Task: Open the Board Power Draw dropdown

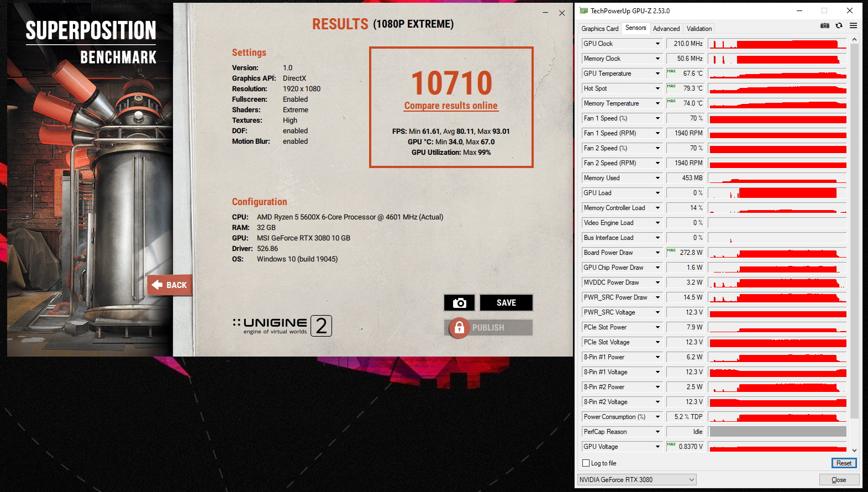Action: (657, 253)
